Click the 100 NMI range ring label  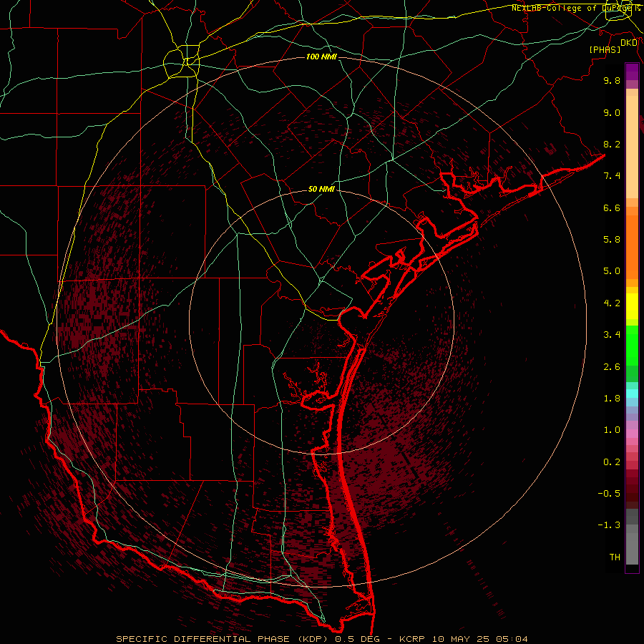[321, 57]
